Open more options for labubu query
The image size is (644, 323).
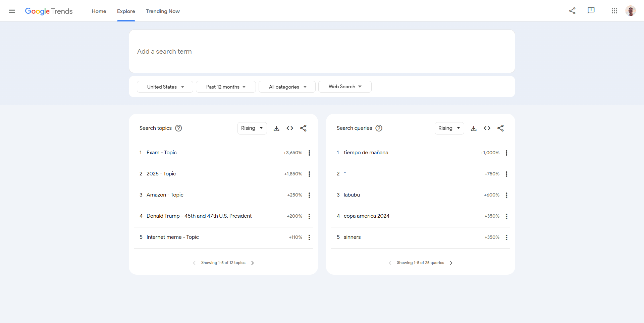click(506, 195)
